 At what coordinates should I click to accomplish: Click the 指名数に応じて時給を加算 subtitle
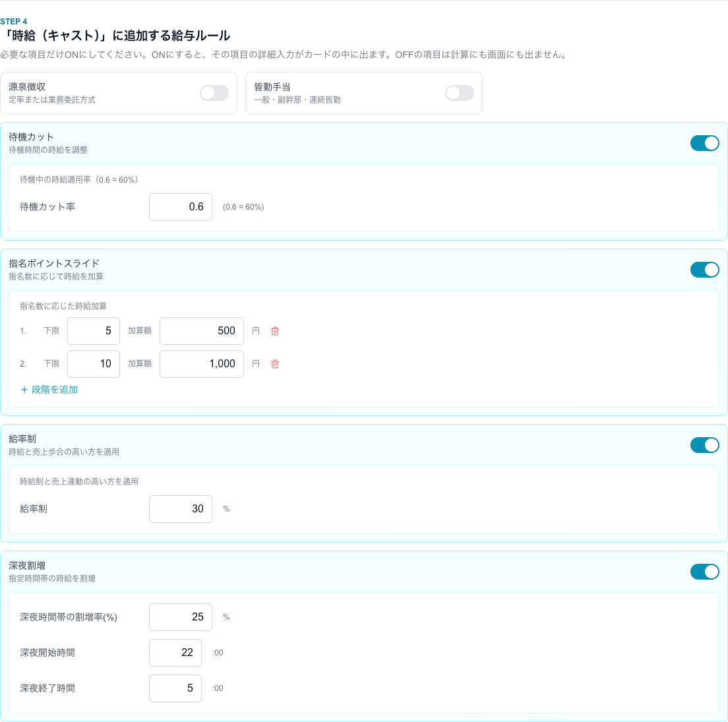pyautogui.click(x=56, y=277)
